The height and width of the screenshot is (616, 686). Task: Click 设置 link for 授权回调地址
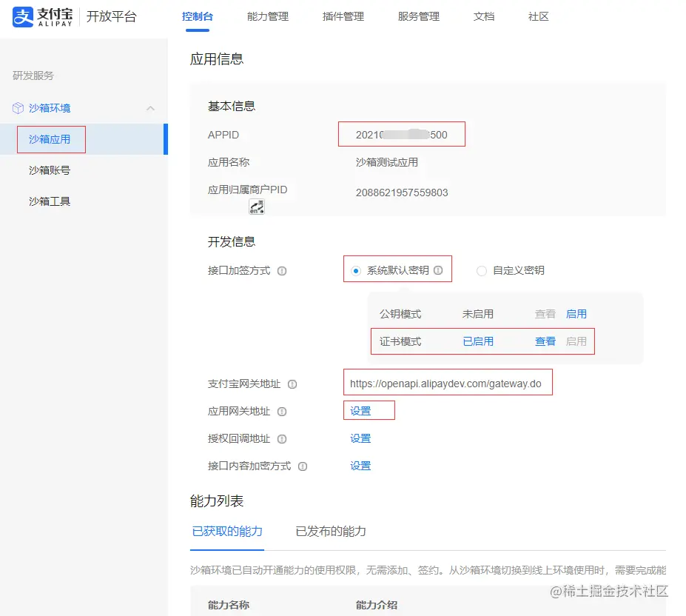360,439
